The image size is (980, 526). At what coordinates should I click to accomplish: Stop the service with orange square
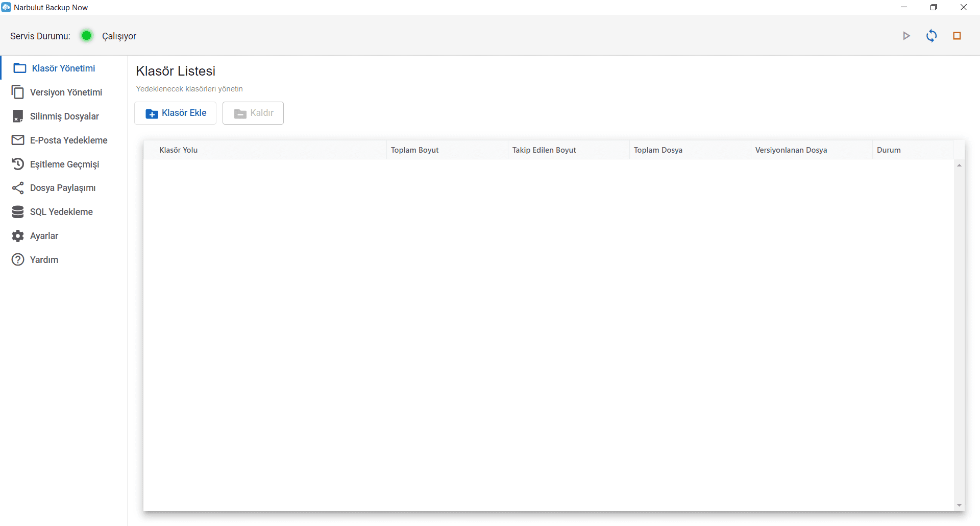pyautogui.click(x=957, y=36)
